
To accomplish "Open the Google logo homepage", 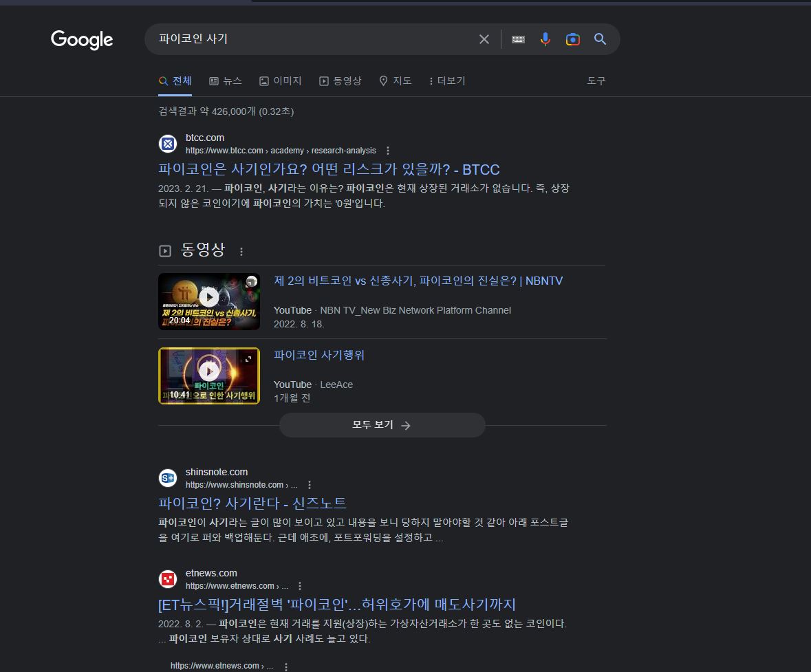I will (x=82, y=39).
